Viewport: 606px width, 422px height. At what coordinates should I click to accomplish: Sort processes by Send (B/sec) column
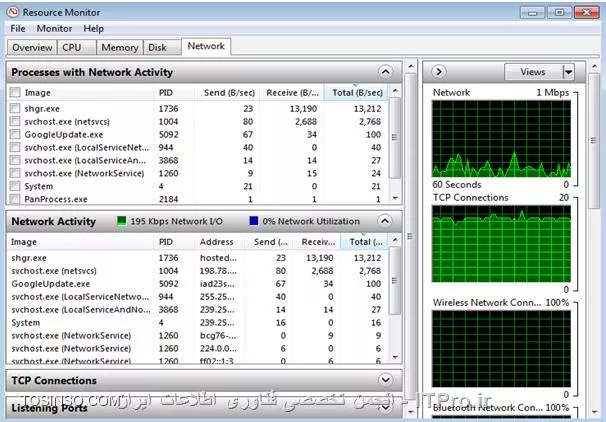[229, 93]
